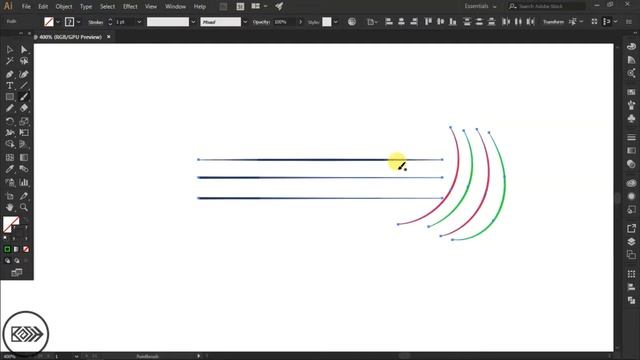This screenshot has height=360, width=640.
Task: Choose the Lasso tool
Action: click(x=24, y=61)
